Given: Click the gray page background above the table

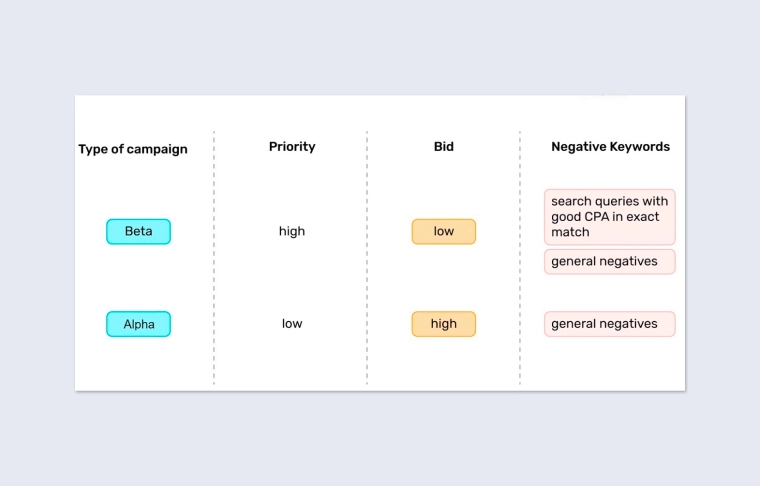Looking at the screenshot, I should [x=380, y=50].
